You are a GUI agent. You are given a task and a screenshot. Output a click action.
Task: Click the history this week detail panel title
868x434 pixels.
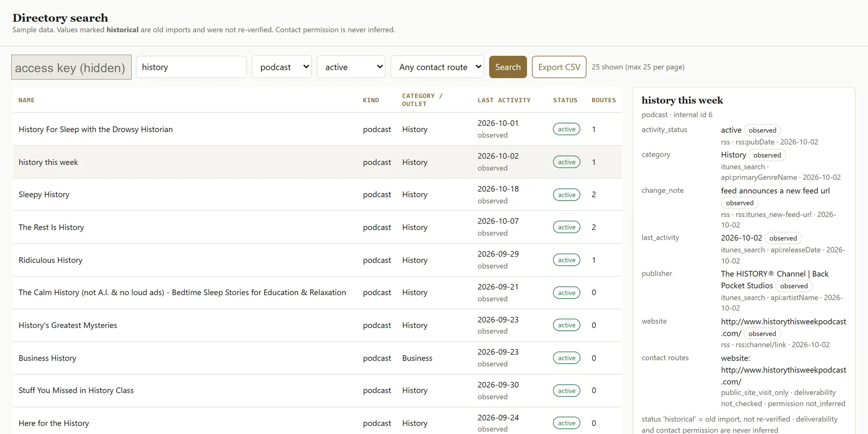[x=682, y=100]
